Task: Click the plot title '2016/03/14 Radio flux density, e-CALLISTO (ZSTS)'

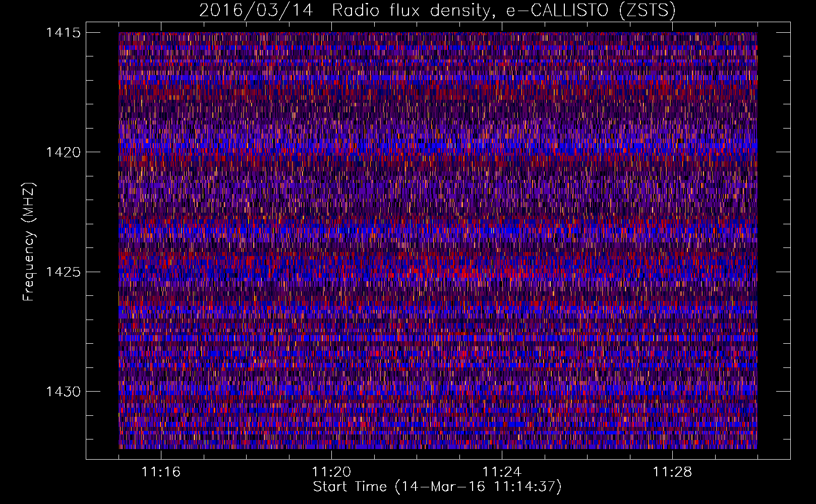Action: click(437, 10)
